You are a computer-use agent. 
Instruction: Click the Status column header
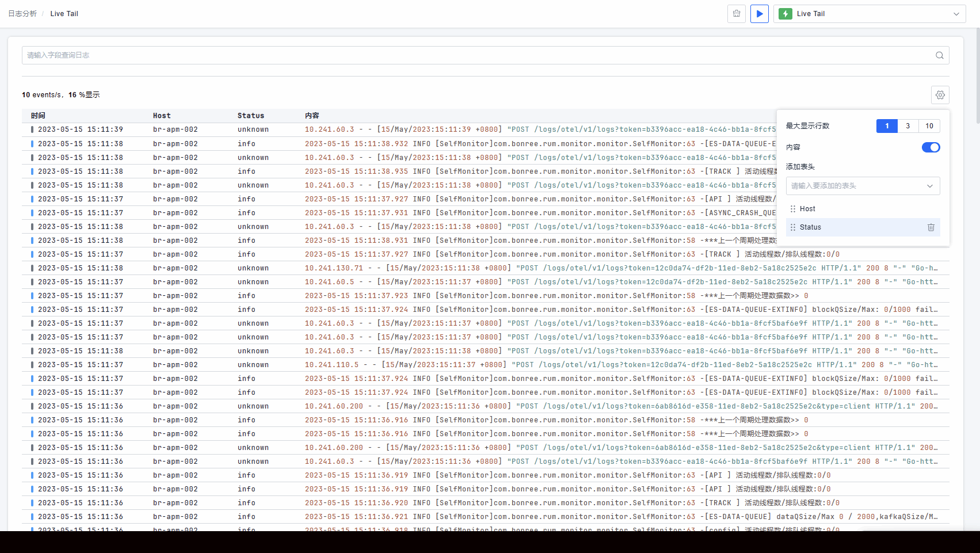point(251,116)
